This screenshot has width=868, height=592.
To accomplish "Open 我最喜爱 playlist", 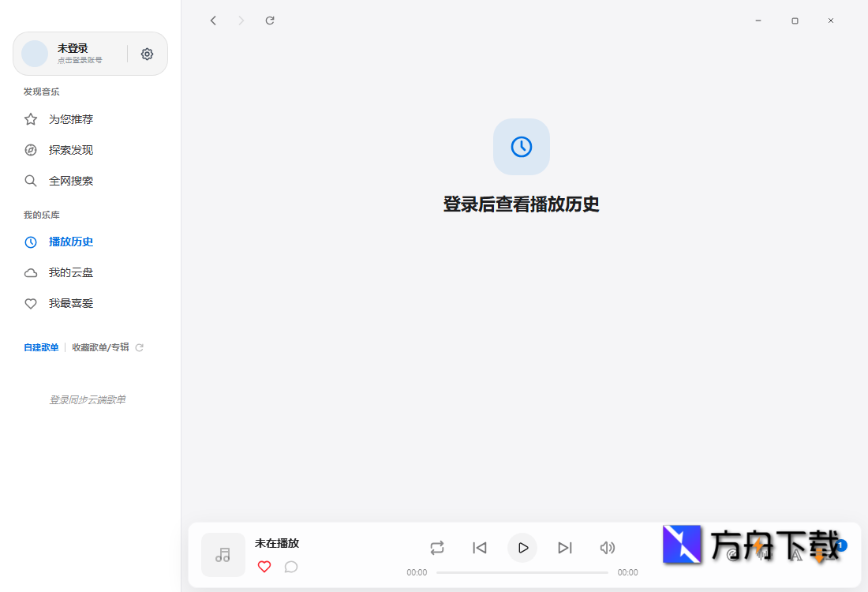I will (69, 303).
